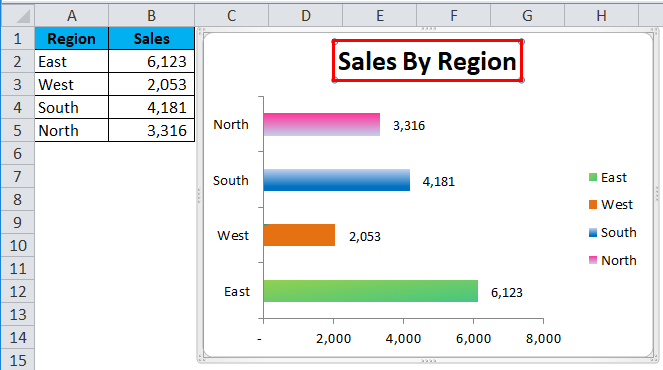Click the 2,000 value axis label
Viewport: 663px width, 370px height.
tap(334, 338)
